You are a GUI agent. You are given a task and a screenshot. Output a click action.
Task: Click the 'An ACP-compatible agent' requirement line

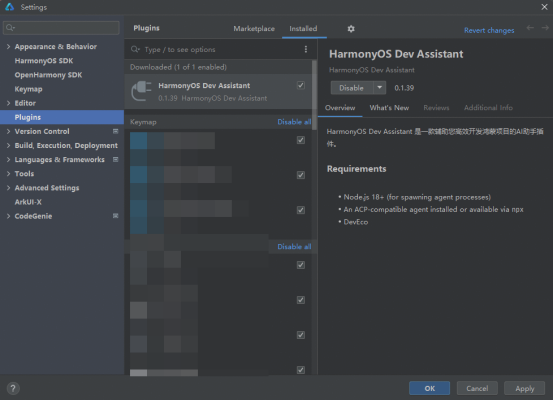pyautogui.click(x=433, y=209)
